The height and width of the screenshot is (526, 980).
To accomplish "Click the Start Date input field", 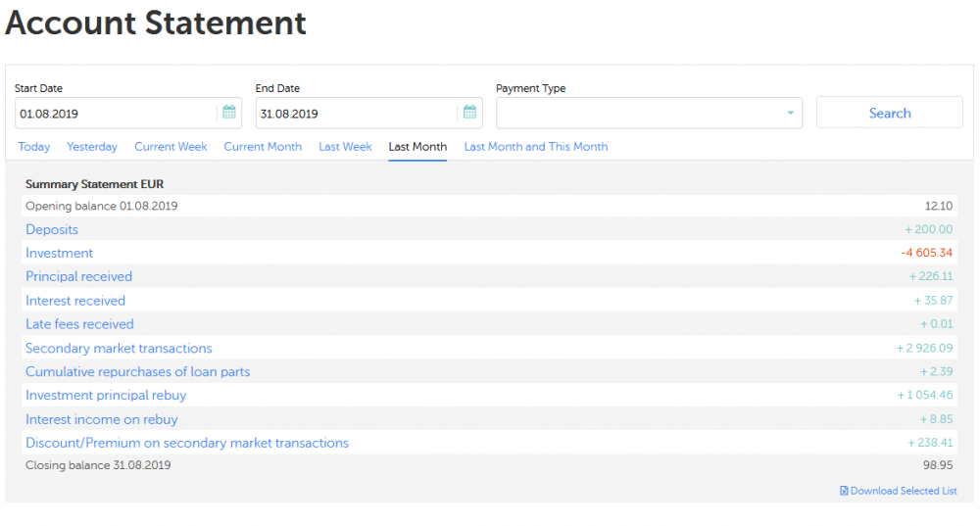I will [x=116, y=113].
